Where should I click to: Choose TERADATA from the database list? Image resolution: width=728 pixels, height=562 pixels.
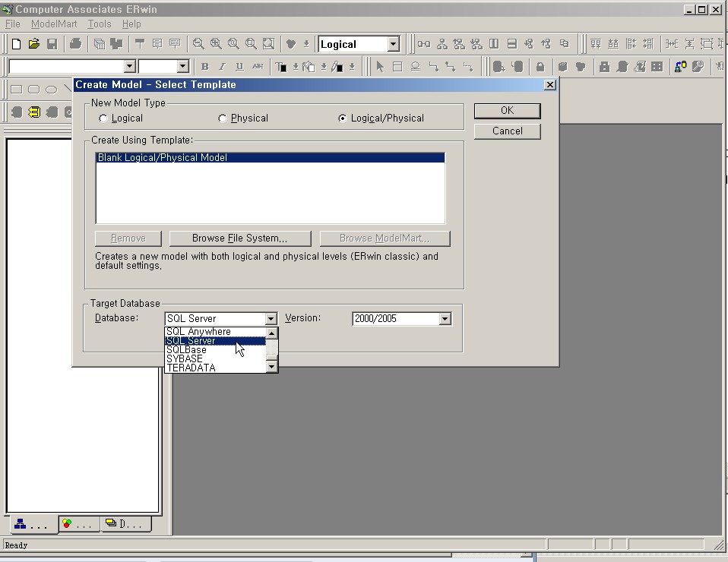pyautogui.click(x=215, y=368)
